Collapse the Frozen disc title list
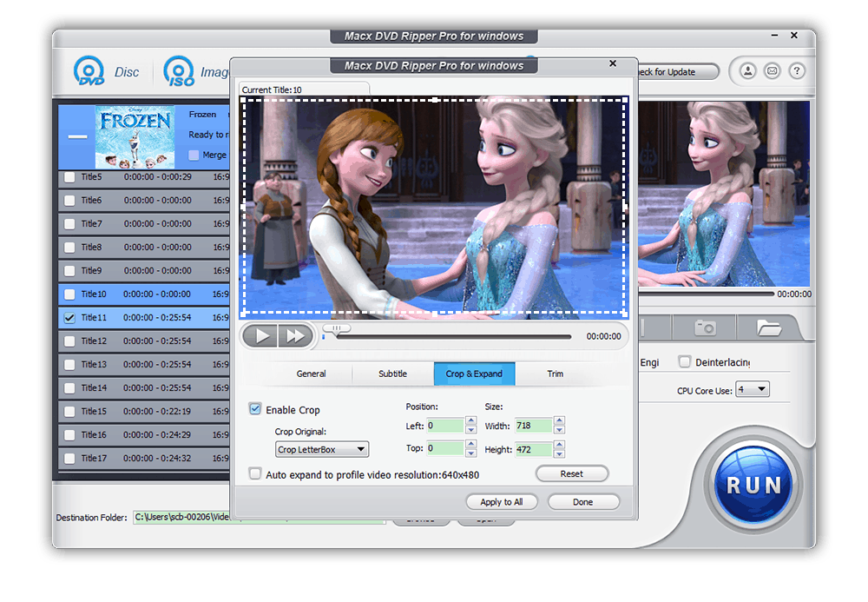The width and height of the screenshot is (868, 602). tap(77, 136)
